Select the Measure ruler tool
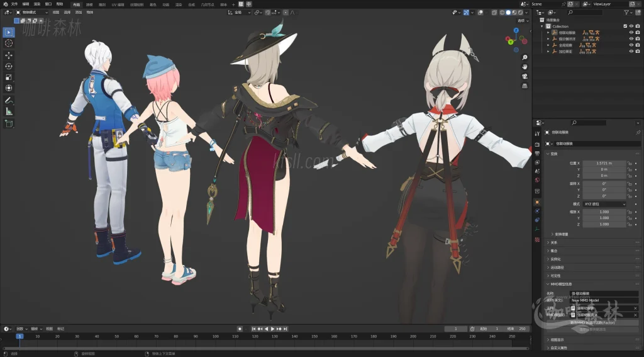Screen dimensions: 644x357 click(x=9, y=111)
